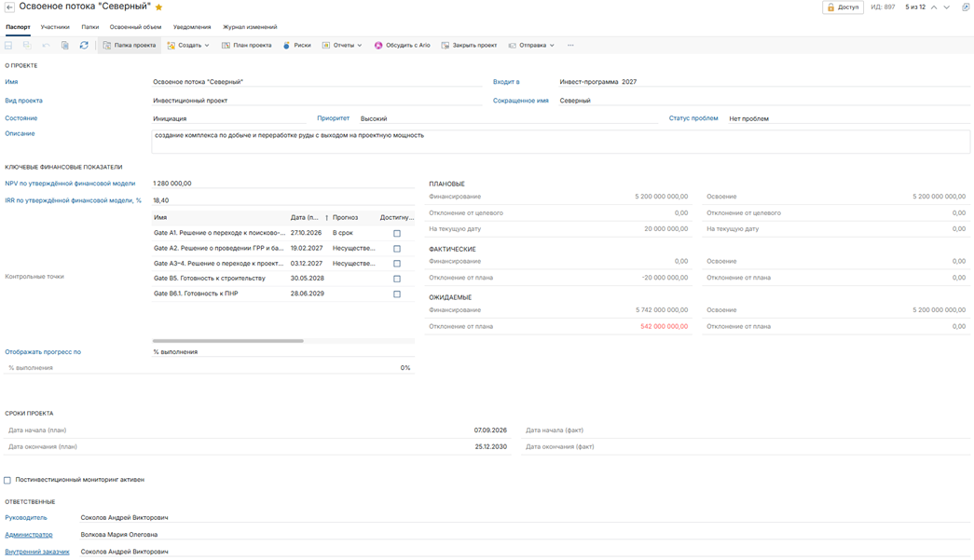This screenshot has width=974, height=560.
Task: Click into the Описание text area
Action: [x=560, y=142]
